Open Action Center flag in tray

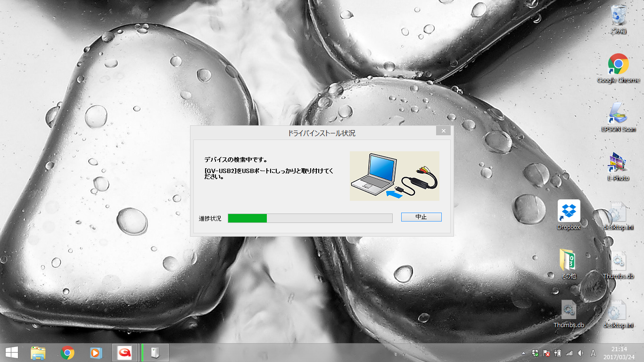[547, 353]
